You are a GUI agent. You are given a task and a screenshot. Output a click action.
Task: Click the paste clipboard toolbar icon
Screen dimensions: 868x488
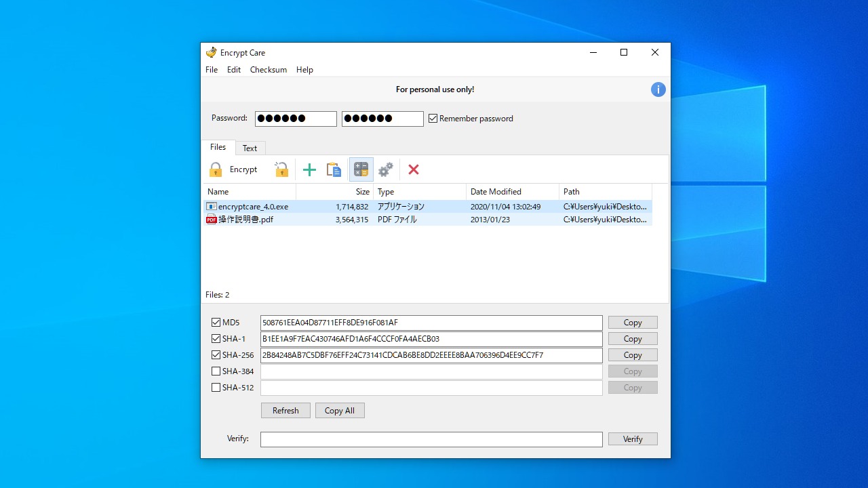coord(334,169)
